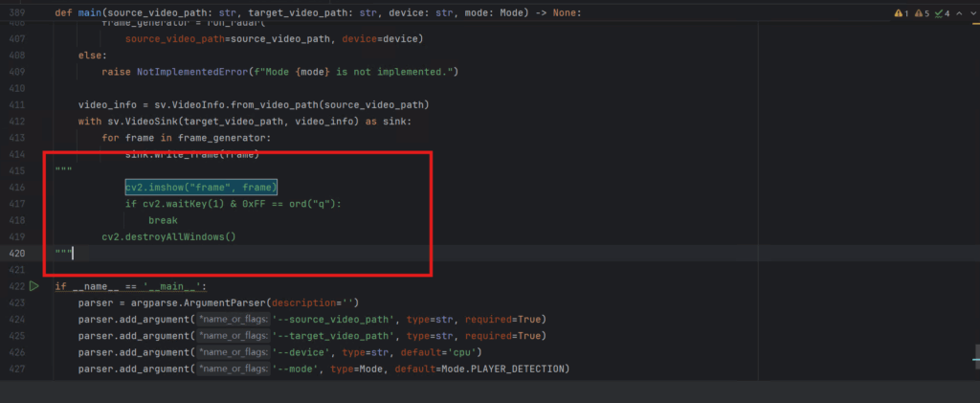Click the green typo checkmark showing 4
The image size is (980, 403).
click(942, 13)
